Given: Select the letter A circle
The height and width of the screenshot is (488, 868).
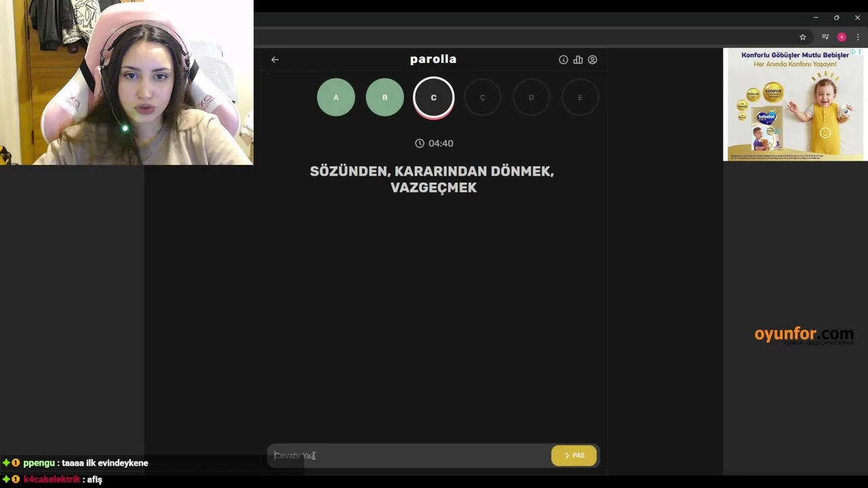Looking at the screenshot, I should coord(336,98).
